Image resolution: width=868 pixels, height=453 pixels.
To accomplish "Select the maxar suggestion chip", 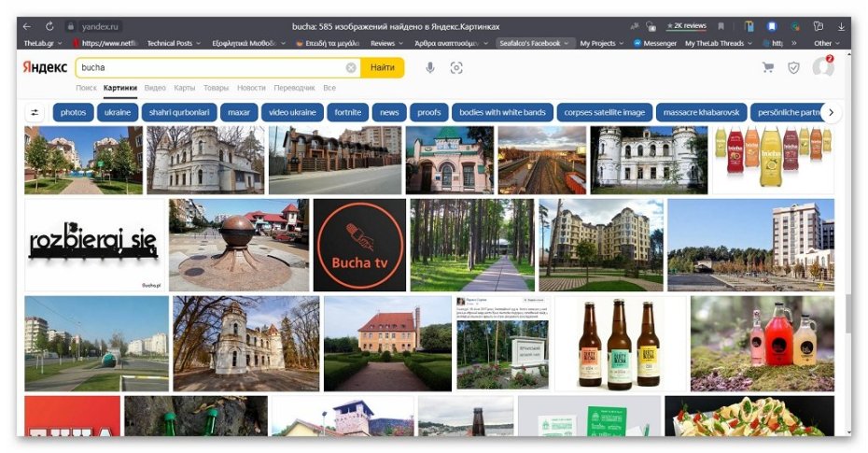I will pyautogui.click(x=239, y=112).
